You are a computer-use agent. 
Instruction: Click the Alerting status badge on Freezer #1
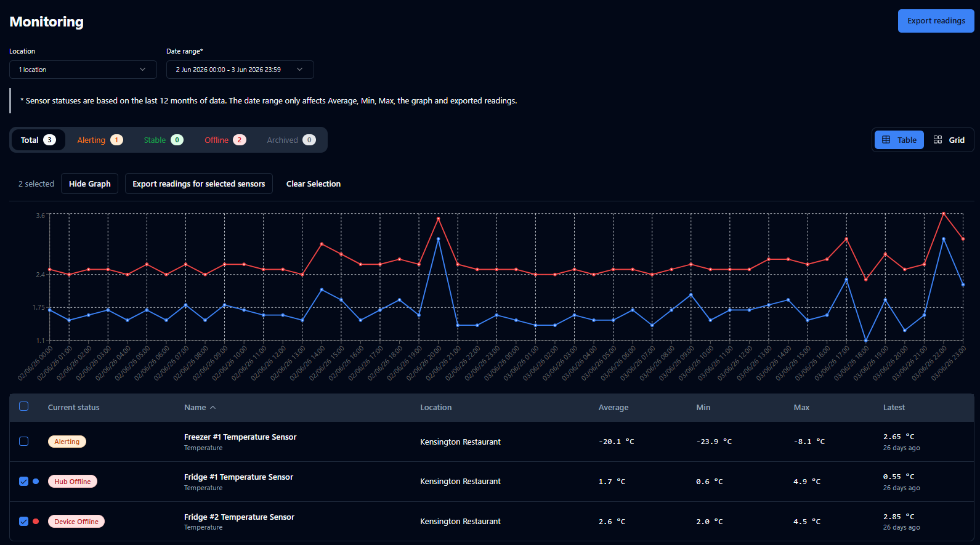point(67,442)
